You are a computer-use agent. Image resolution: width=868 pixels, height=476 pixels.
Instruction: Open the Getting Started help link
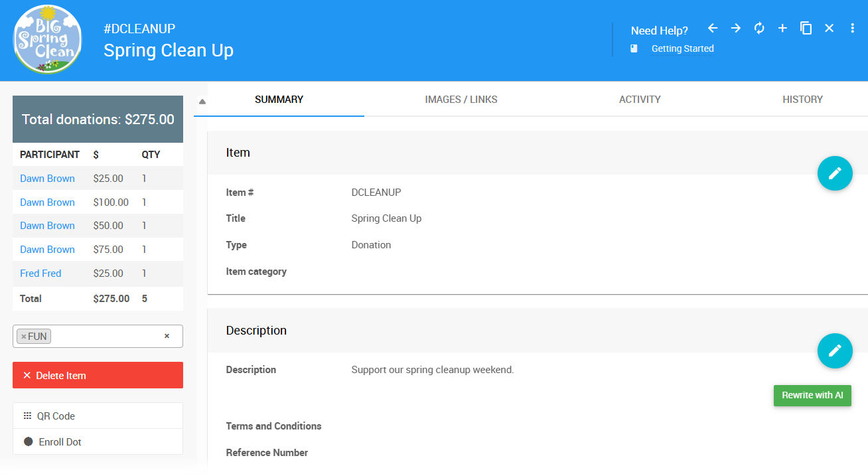pos(682,48)
